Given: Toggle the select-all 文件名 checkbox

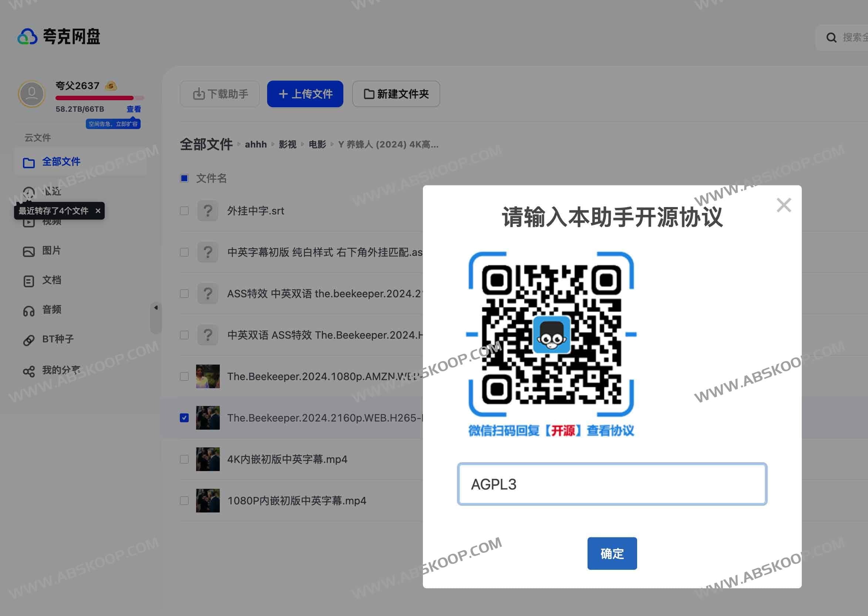Looking at the screenshot, I should pyautogui.click(x=185, y=178).
